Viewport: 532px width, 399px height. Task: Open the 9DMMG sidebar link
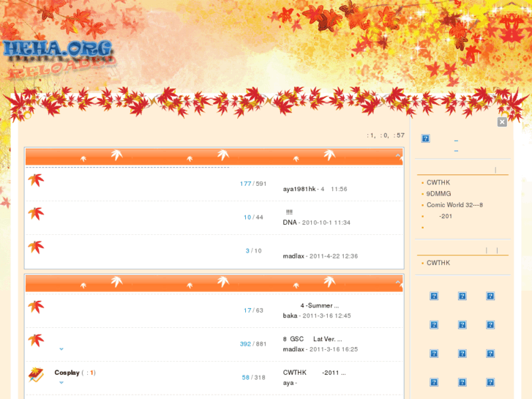438,193
